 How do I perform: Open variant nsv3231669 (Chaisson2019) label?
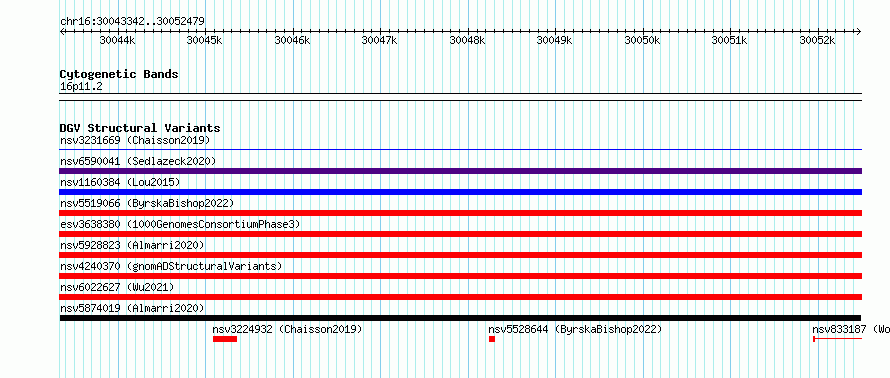(x=135, y=140)
